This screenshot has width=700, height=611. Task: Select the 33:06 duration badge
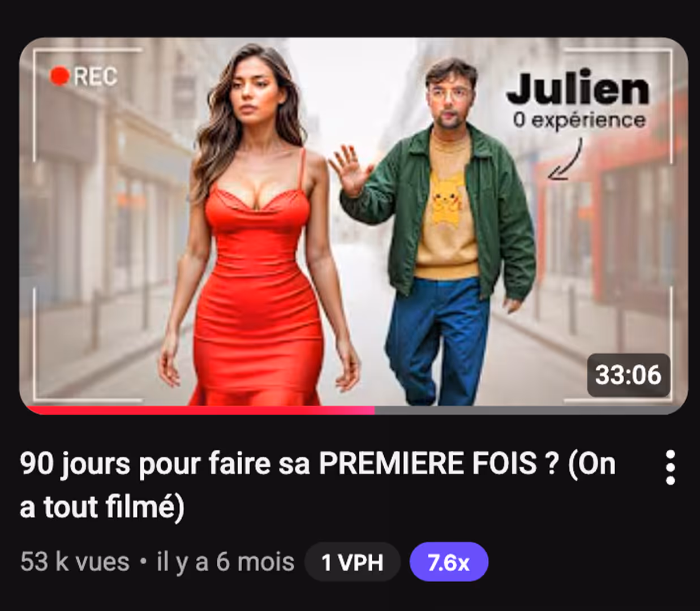[628, 375]
